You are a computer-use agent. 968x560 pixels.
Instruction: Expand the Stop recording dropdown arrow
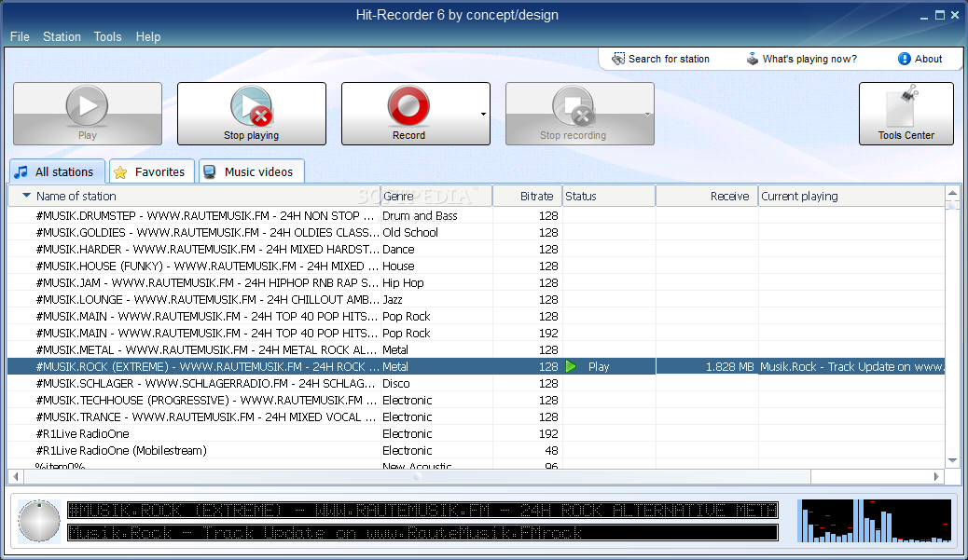(x=647, y=114)
